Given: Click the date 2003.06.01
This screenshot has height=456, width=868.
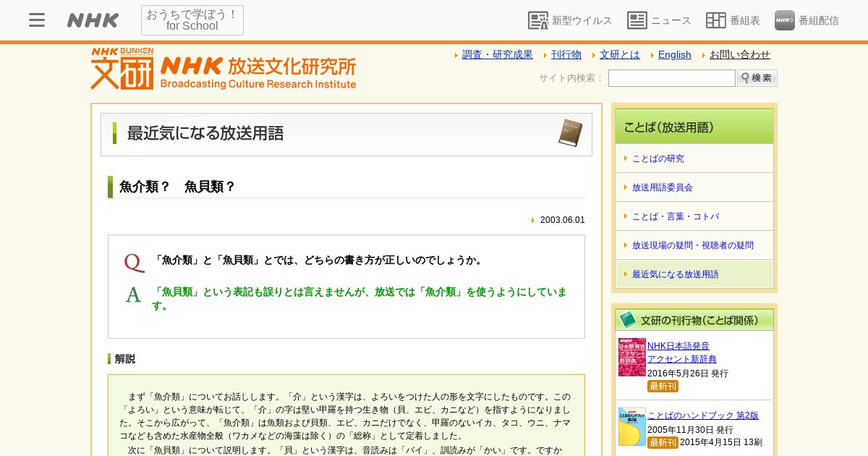Looking at the screenshot, I should coord(563,220).
